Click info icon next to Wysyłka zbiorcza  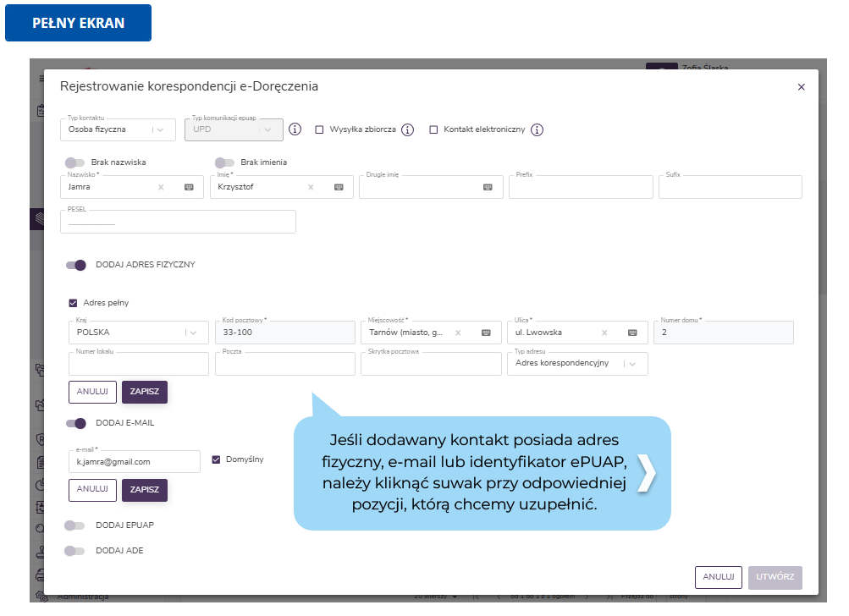[x=407, y=129]
